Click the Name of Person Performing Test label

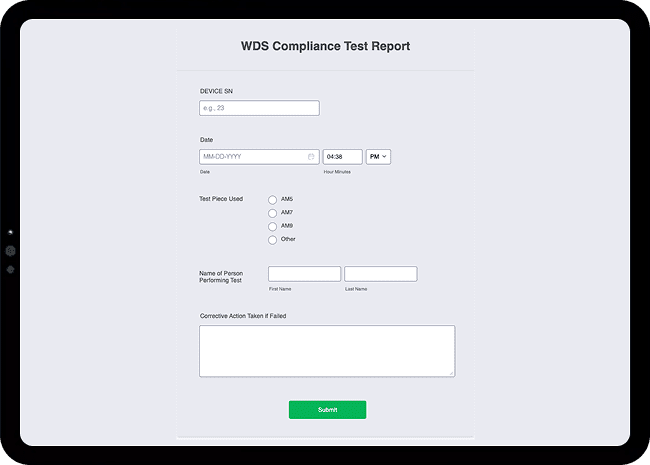[x=221, y=277]
